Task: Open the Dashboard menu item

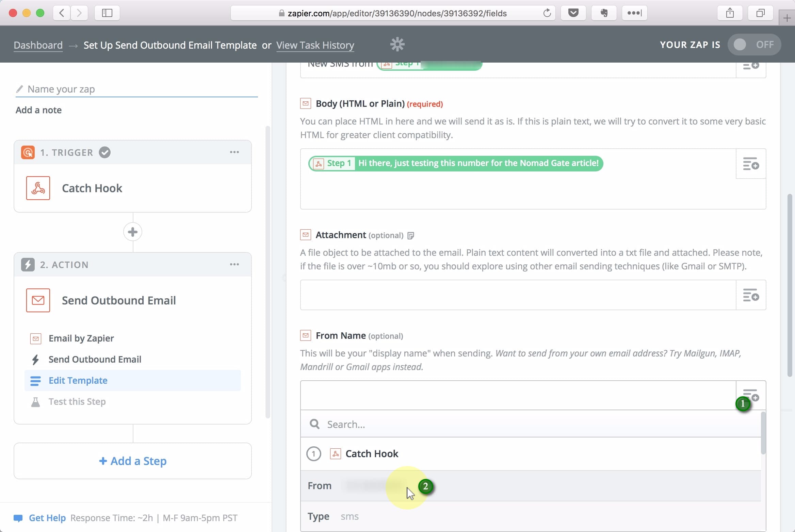Action: pyautogui.click(x=38, y=45)
